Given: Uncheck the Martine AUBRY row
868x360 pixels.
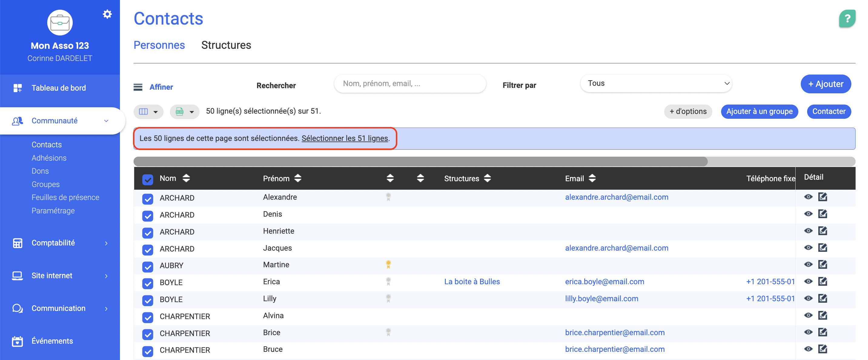Looking at the screenshot, I should click(x=147, y=267).
